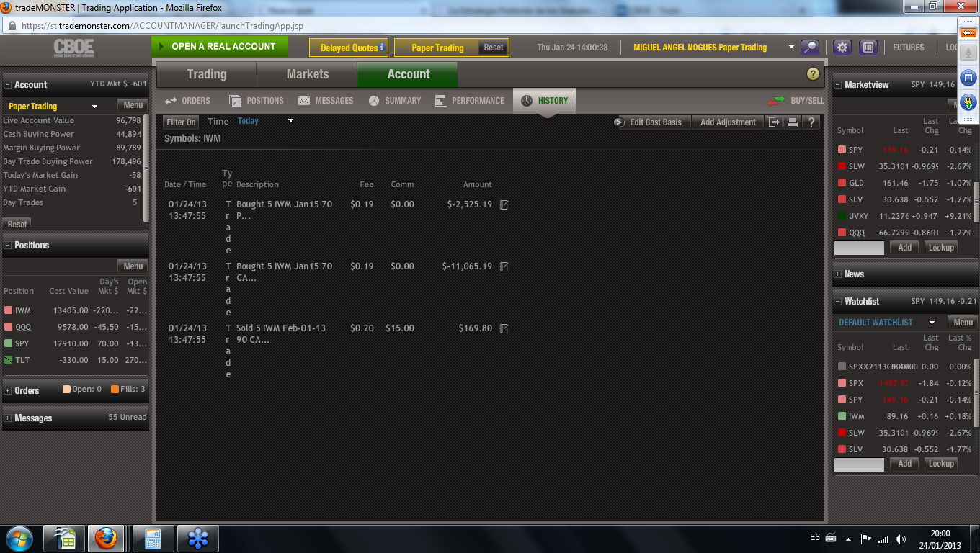980x553 pixels.
Task: Open details icon for $-2,525.19 trade
Action: (504, 204)
